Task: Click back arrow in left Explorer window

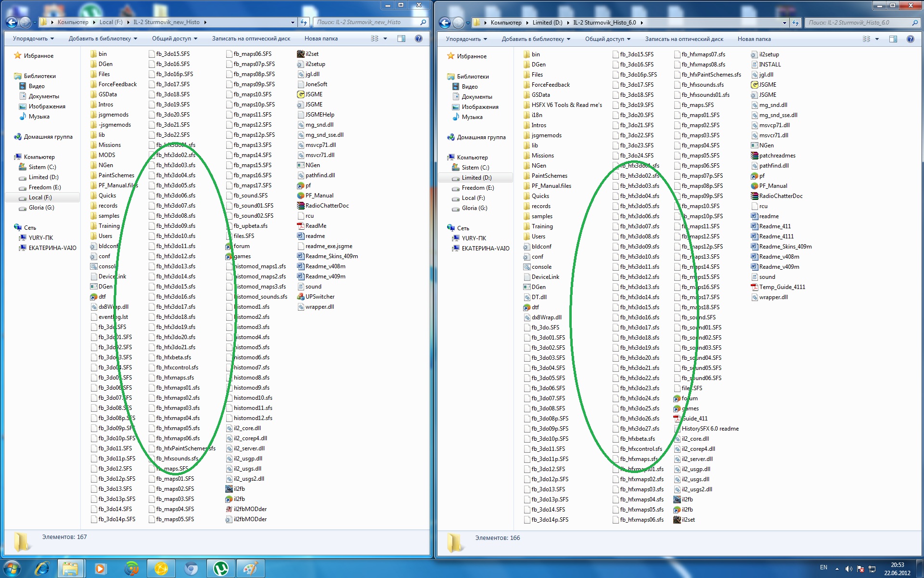Action: (12, 22)
